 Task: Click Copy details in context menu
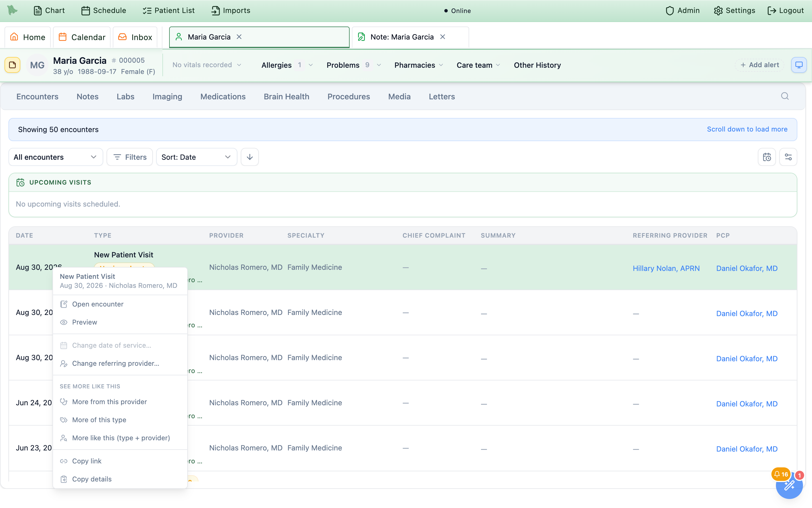[x=120, y=479]
